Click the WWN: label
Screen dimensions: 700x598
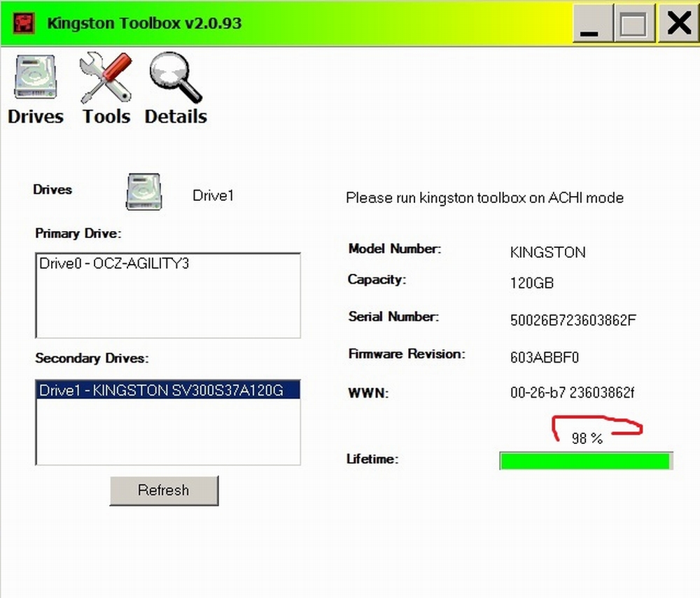coord(368,393)
